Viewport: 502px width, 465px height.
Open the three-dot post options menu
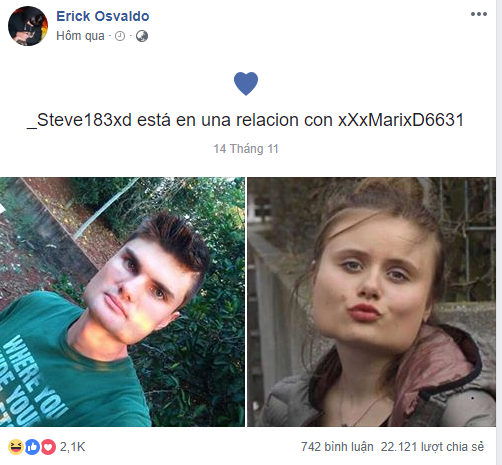point(479,14)
